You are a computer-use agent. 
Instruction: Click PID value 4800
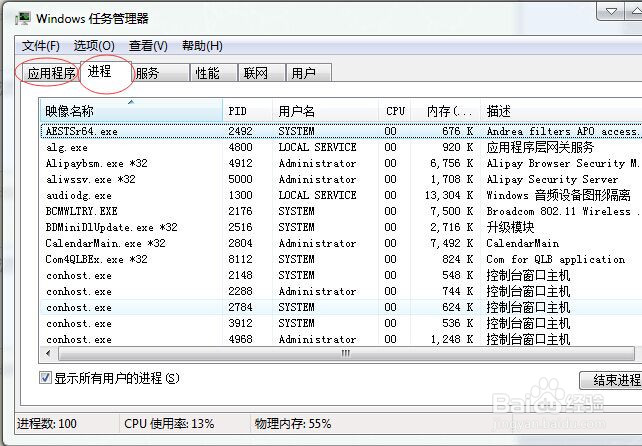click(x=240, y=147)
